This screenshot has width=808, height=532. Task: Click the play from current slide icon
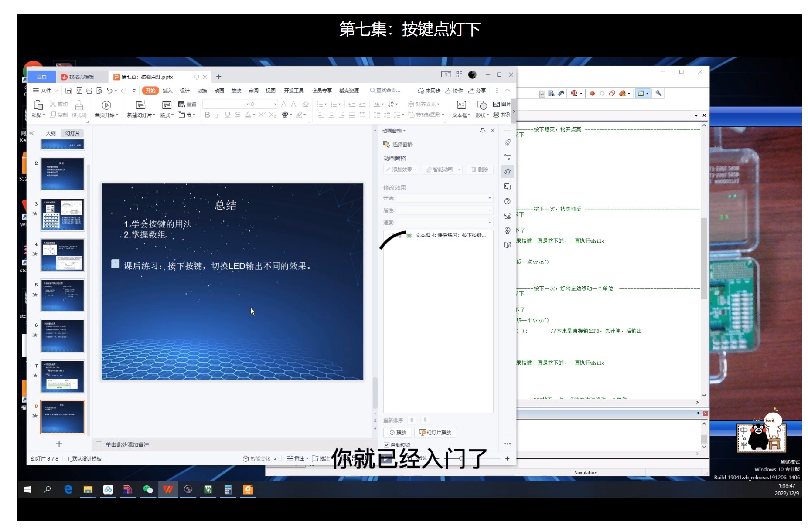click(106, 105)
